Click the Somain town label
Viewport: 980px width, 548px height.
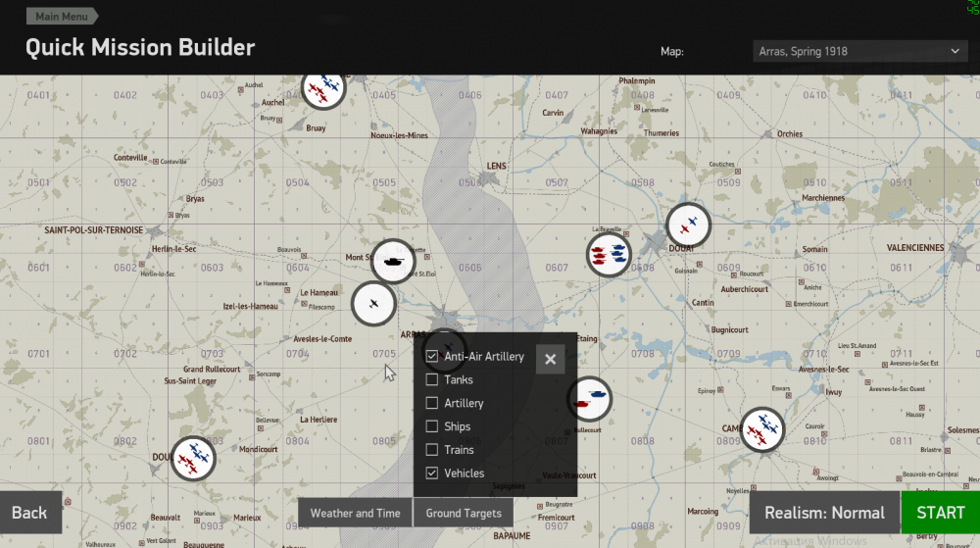coord(814,249)
